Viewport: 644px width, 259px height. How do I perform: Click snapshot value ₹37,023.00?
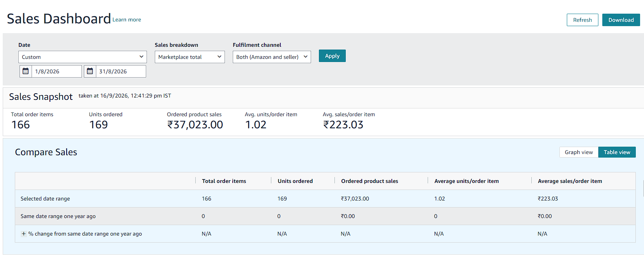(195, 125)
